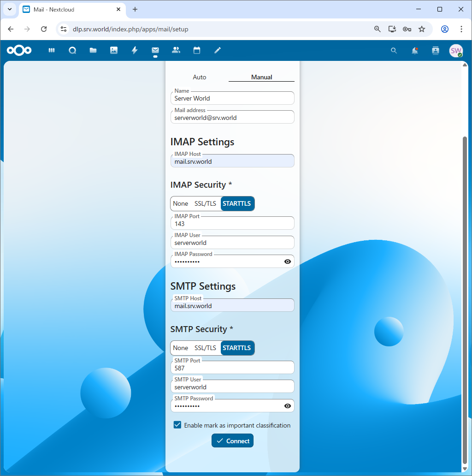The height and width of the screenshot is (476, 472).
Task: Open new browser tab
Action: 135,9
